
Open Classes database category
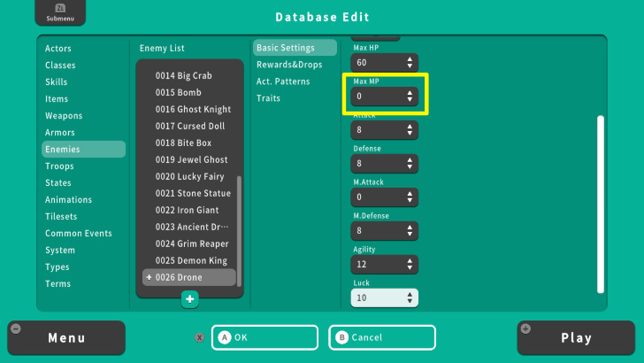[x=60, y=66]
